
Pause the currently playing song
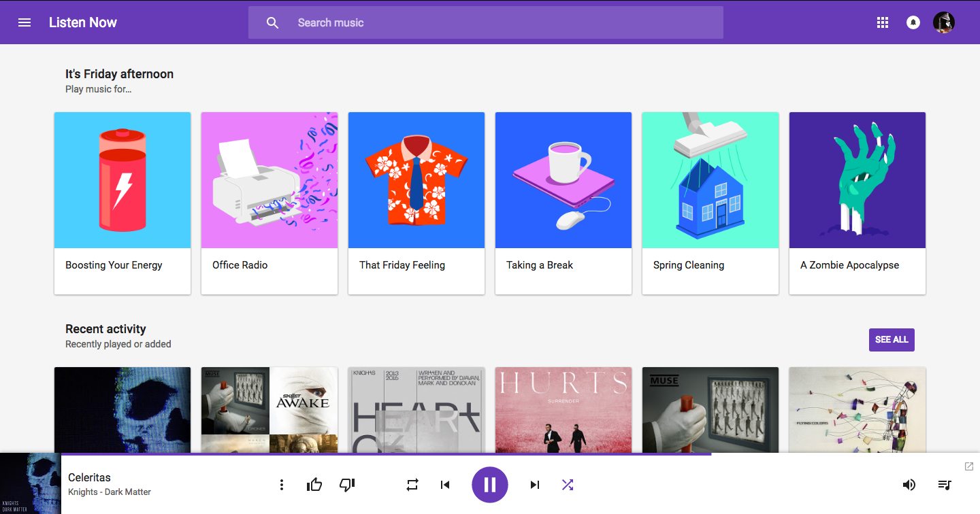(490, 485)
